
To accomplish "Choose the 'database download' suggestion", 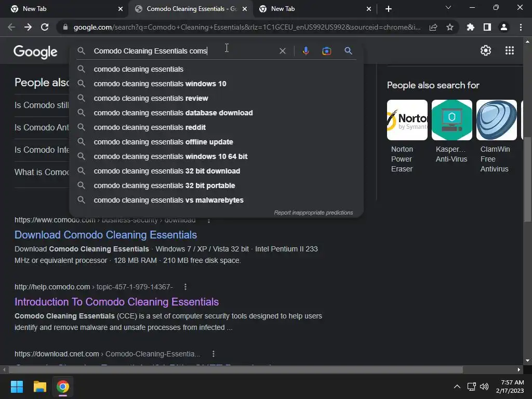I will [x=216, y=113].
